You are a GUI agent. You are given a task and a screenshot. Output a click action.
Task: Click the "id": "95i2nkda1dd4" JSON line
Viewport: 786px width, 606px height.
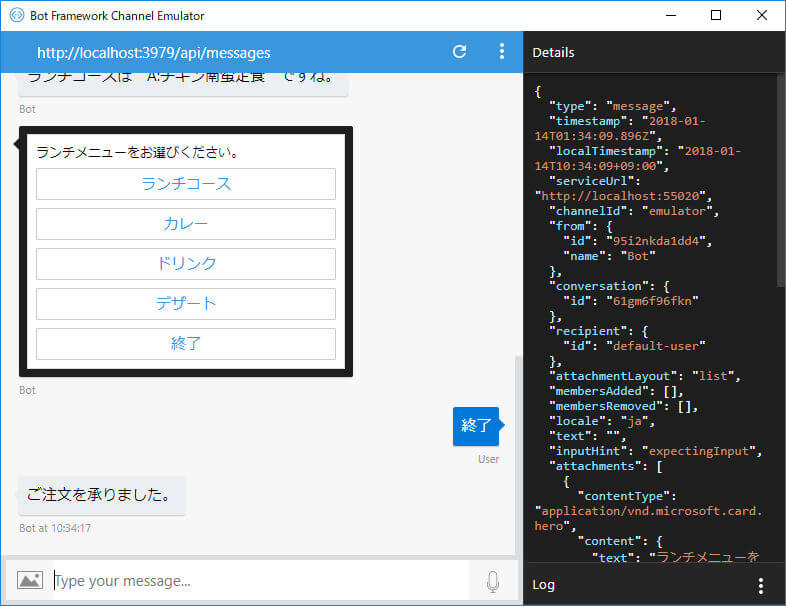[638, 241]
